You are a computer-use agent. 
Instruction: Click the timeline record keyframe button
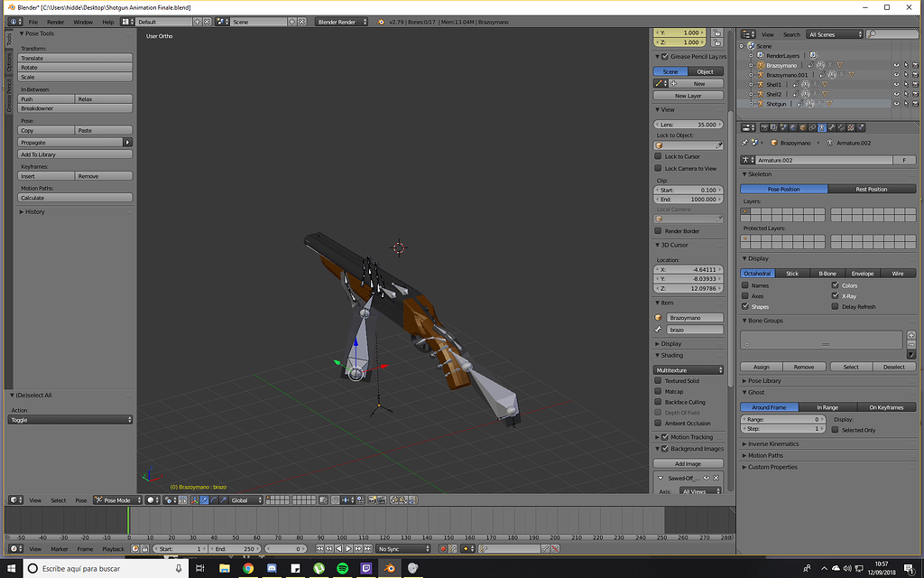(x=443, y=549)
